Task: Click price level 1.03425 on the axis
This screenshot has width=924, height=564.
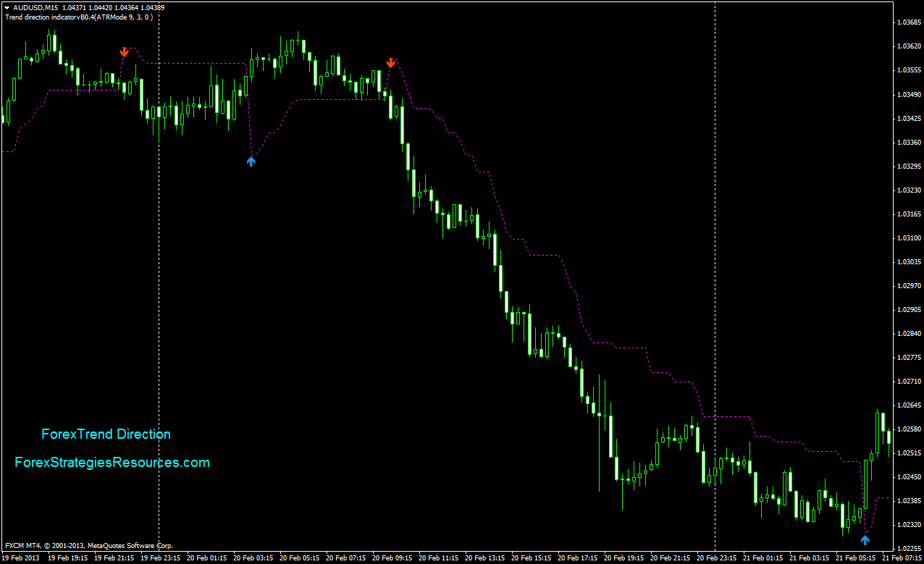Action: click(908, 118)
